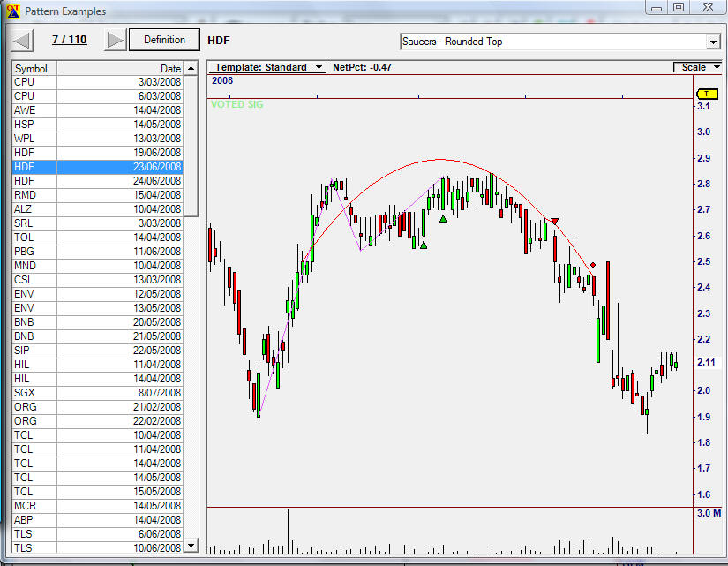Click scroll up arrow of symbol list
Image resolution: width=728 pixels, height=566 pixels.
pyautogui.click(x=191, y=68)
